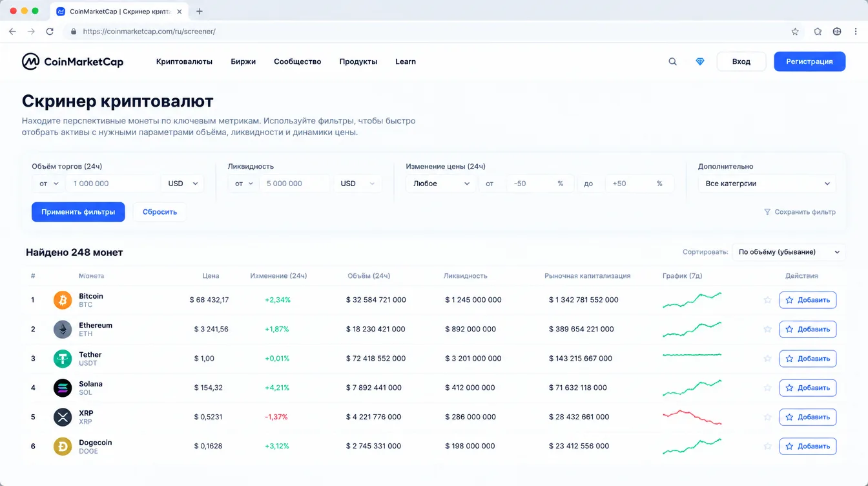Favorite Bitcoin with the gray star
This screenshot has height=486, width=868.
pos(767,300)
